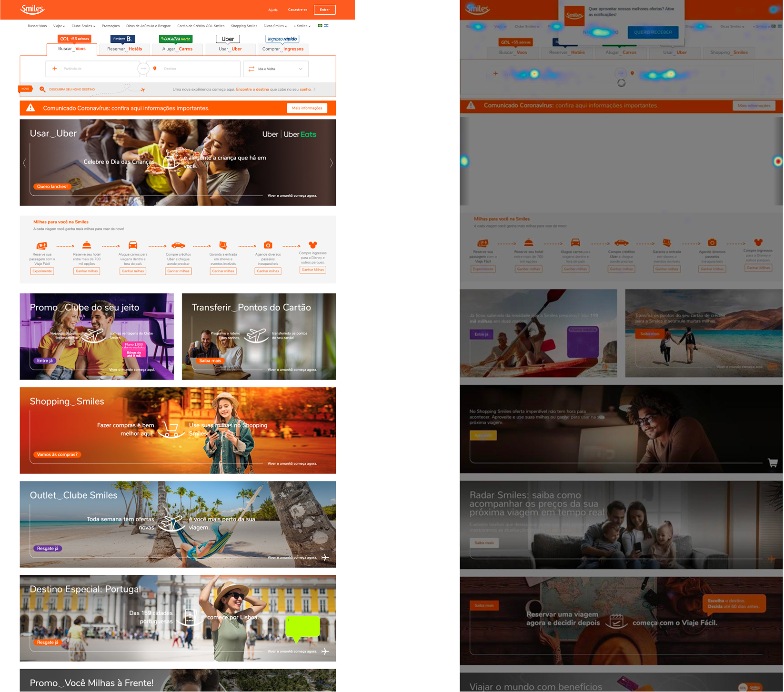Click Mais informações on Coronavírus notice

coord(307,108)
